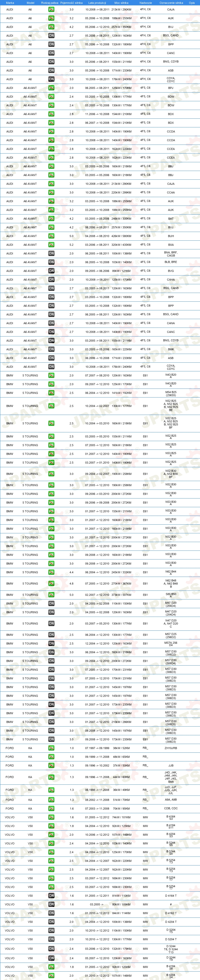
Task: Click the power value 246kW / 335KM
Action: pos(121,219)
